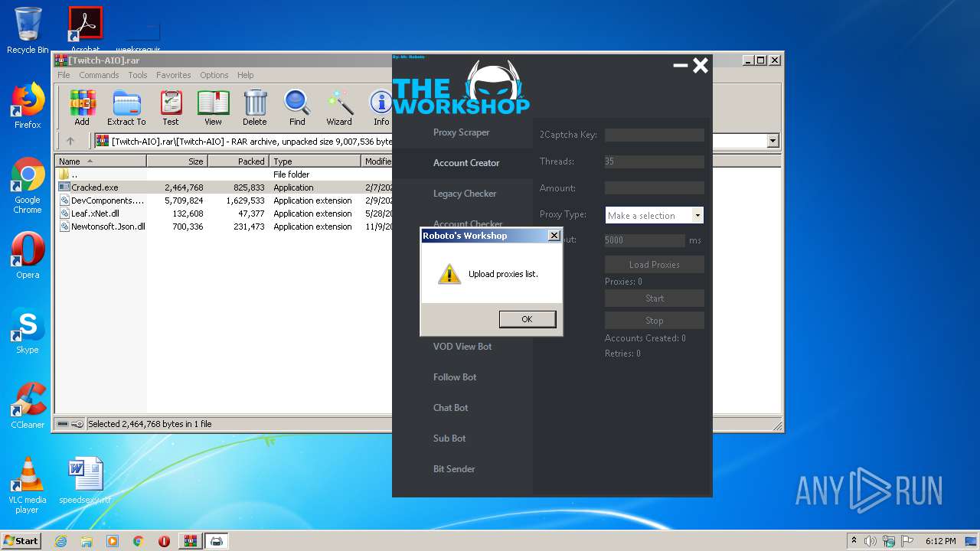This screenshot has width=980, height=551.
Task: Go up one folder with arrow icon
Action: point(70,141)
